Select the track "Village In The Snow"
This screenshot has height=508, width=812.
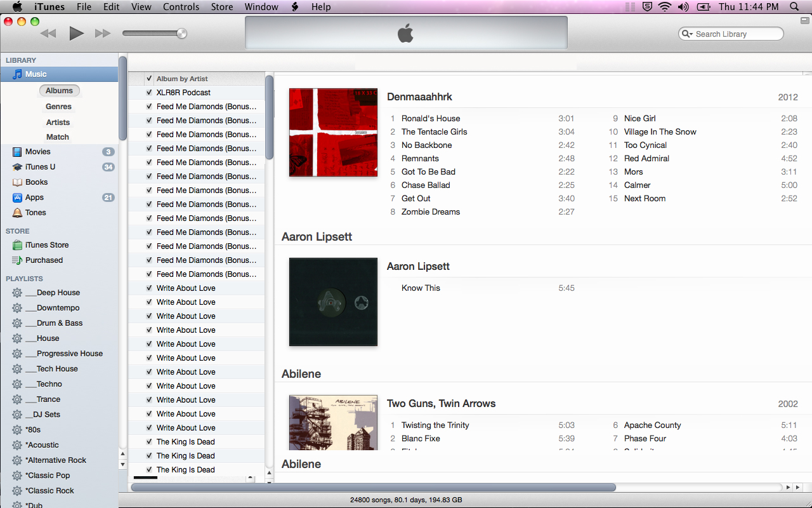(x=660, y=132)
